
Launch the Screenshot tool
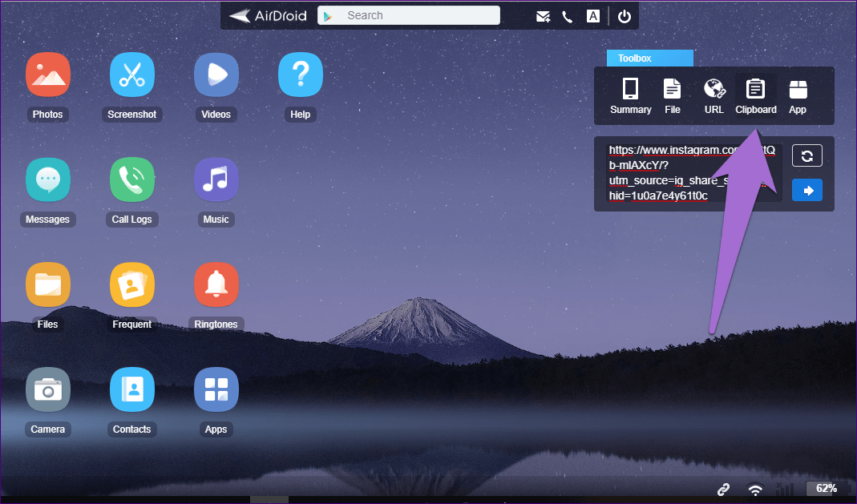pos(131,75)
